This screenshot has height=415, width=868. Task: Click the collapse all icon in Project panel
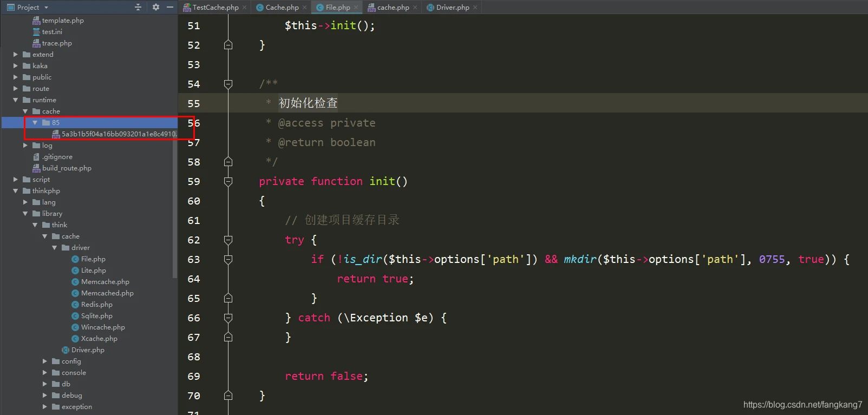[x=138, y=7]
